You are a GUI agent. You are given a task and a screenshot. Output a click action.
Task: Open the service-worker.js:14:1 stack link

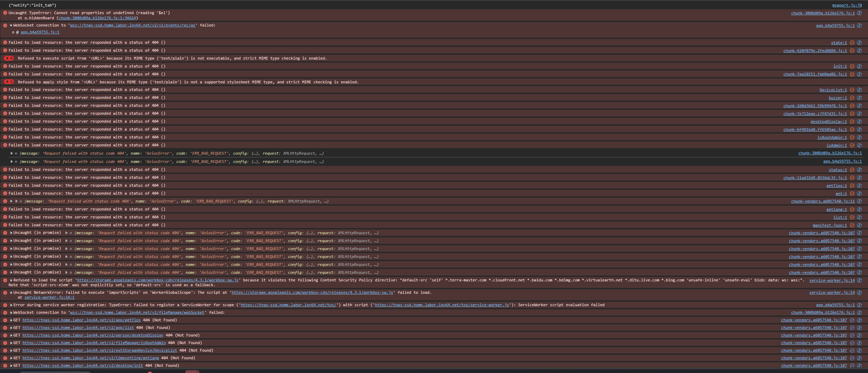click(49, 297)
